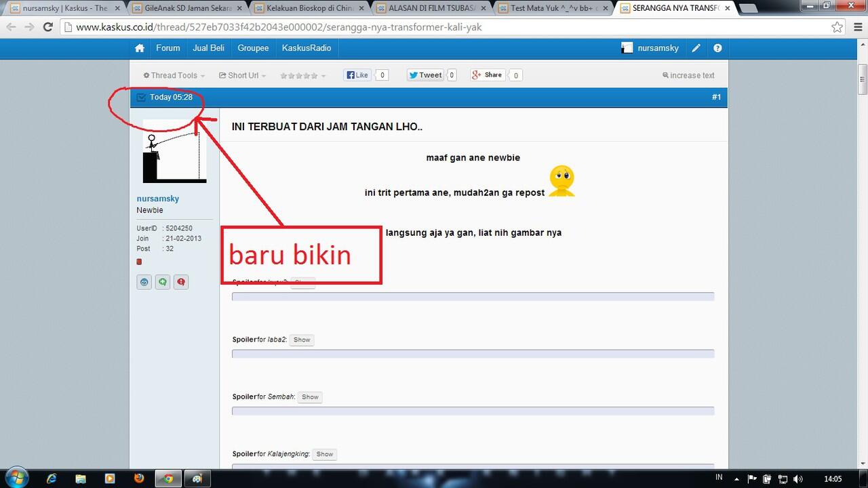Open the media player taskbar icon
Viewport: 868px width, 488px height.
[110, 479]
